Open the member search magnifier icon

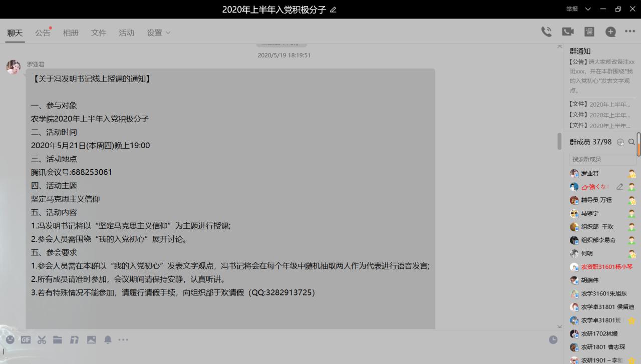click(x=631, y=142)
